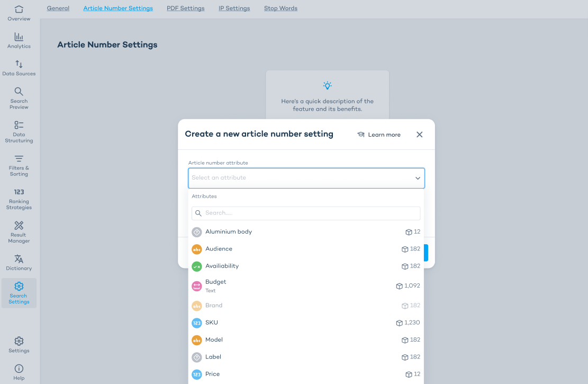
Task: Expand the Select an attribute dropdown
Action: 306,178
